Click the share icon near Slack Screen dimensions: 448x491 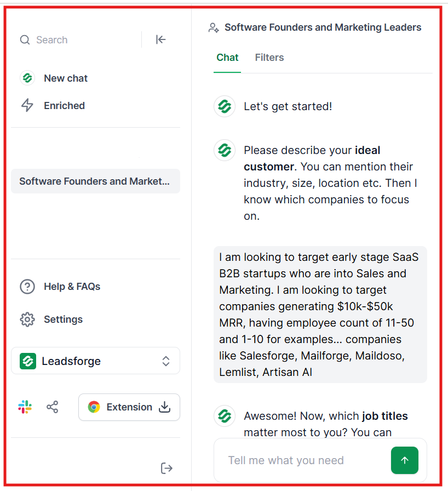tap(53, 407)
